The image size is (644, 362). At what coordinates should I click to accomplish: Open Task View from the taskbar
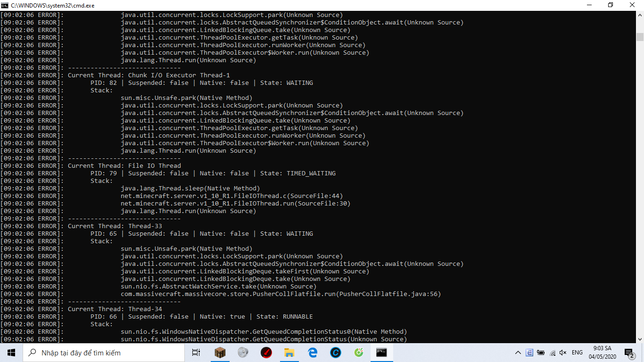pyautogui.click(x=196, y=353)
